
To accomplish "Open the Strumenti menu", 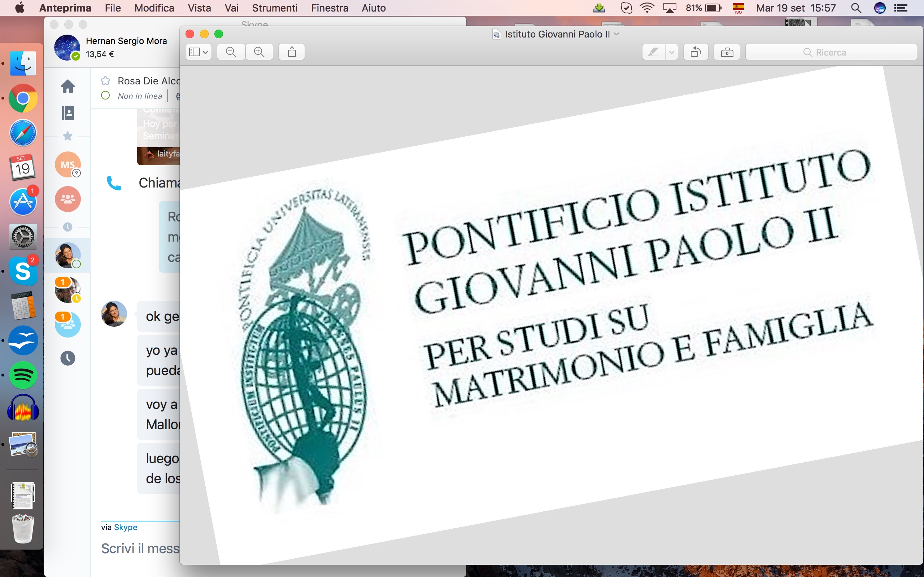I will point(274,8).
